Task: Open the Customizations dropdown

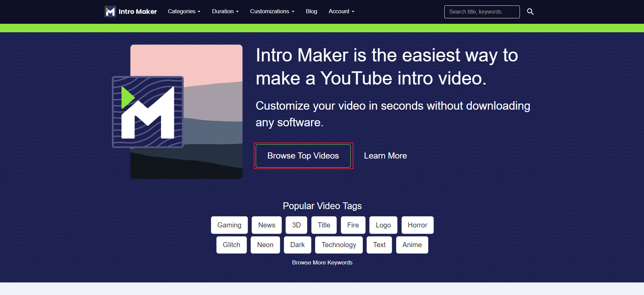Action: [272, 12]
